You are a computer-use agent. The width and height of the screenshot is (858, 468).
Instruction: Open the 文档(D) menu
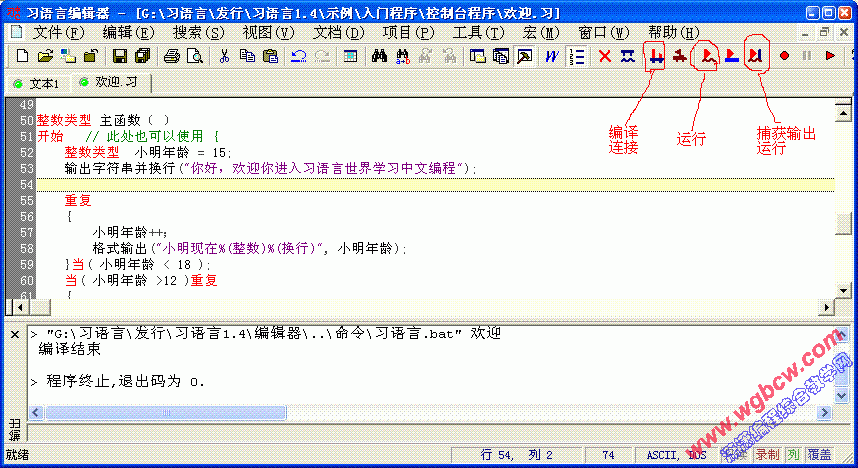(338, 33)
